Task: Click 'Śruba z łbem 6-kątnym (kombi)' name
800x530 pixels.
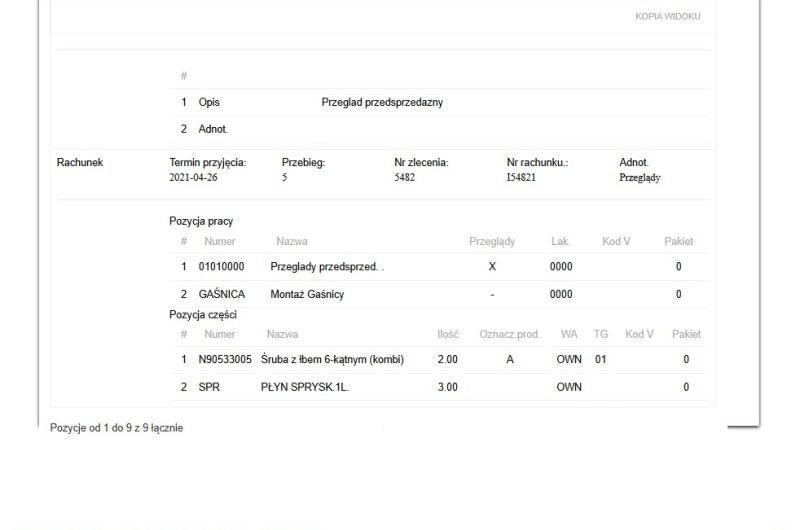Action: [332, 360]
